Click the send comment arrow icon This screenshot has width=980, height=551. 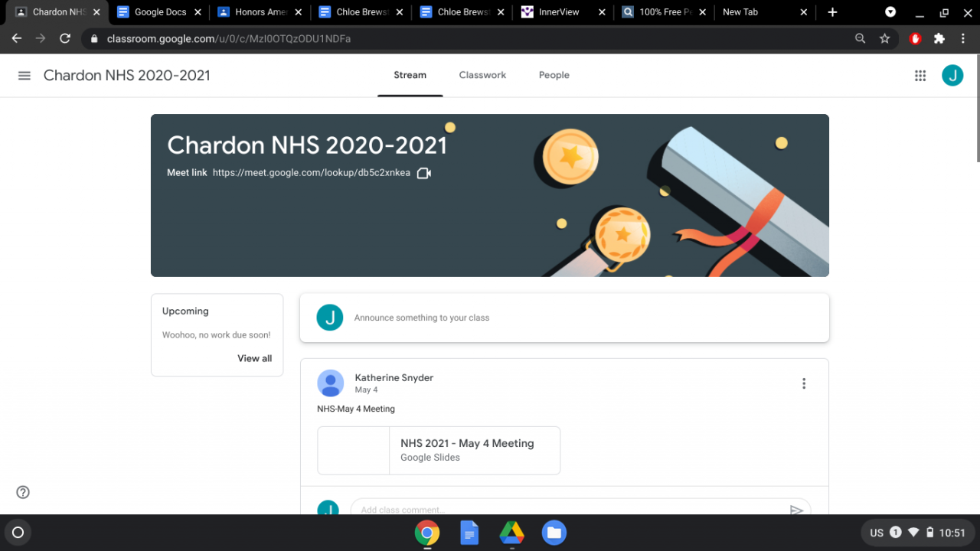[x=796, y=510]
